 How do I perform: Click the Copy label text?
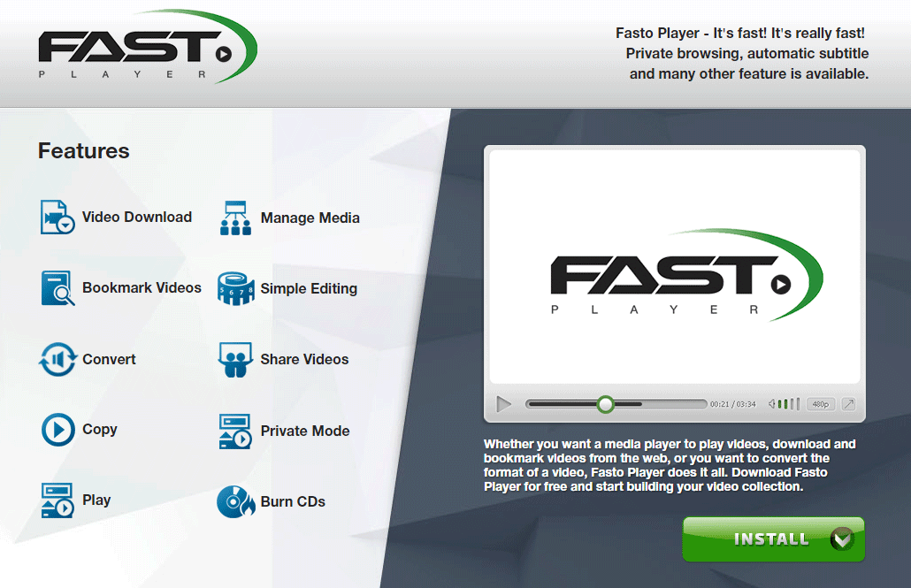click(100, 430)
